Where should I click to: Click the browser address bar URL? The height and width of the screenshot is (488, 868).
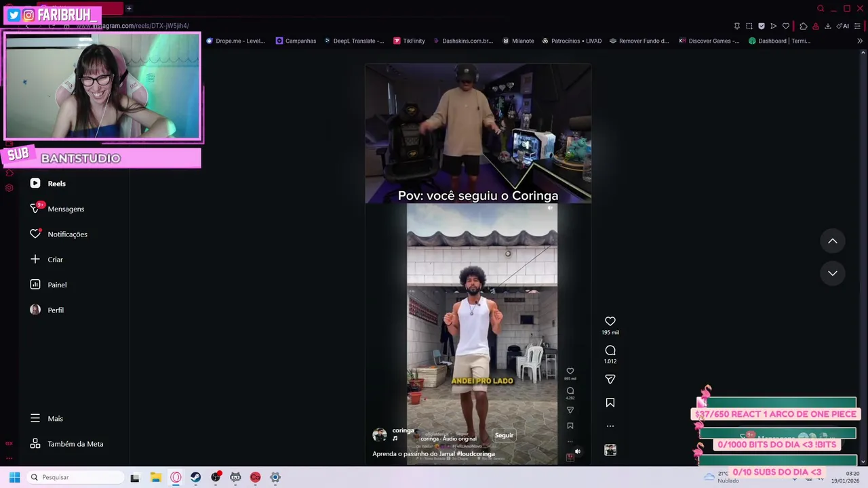pos(134,26)
